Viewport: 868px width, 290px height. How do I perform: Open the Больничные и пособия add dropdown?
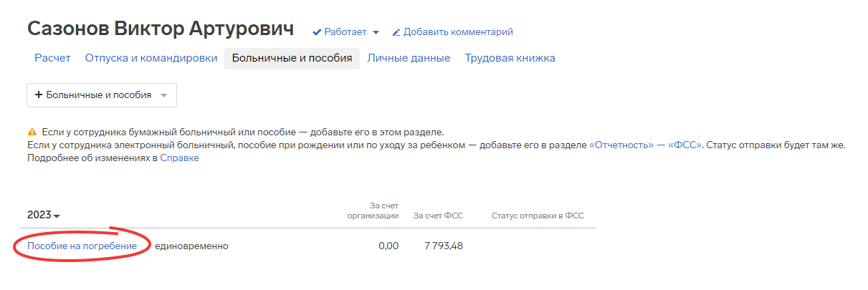(x=102, y=95)
